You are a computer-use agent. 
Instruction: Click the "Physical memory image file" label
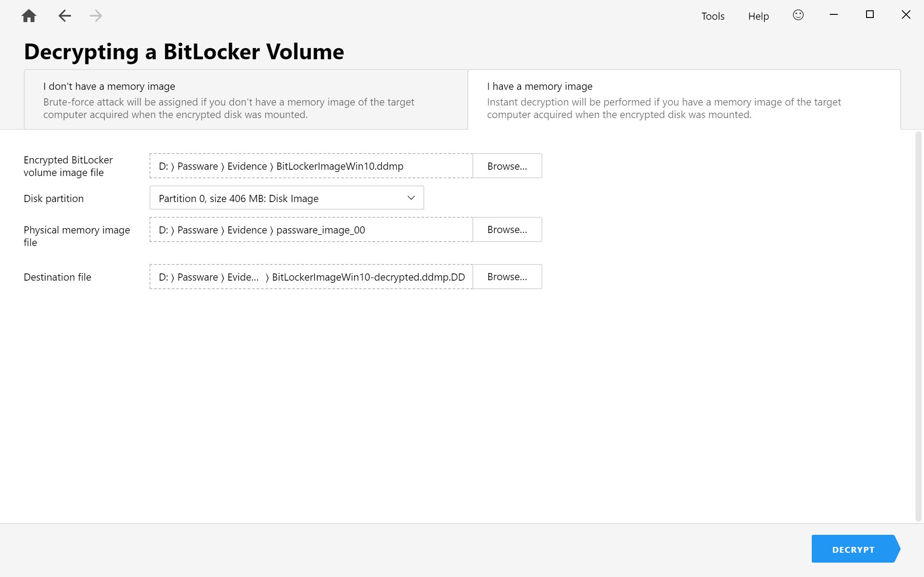click(x=77, y=236)
